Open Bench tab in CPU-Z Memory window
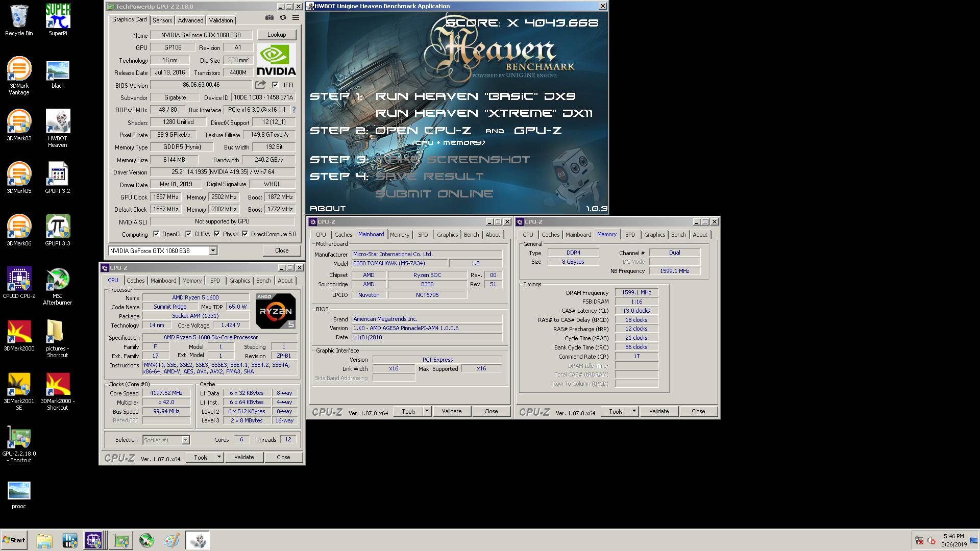 point(678,235)
